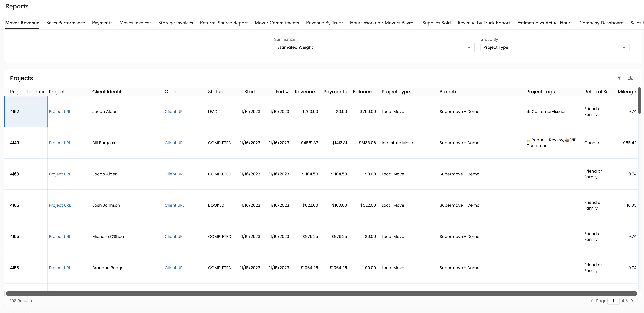The height and width of the screenshot is (313, 644).
Task: Open Referral Source Report tab
Action: (224, 23)
